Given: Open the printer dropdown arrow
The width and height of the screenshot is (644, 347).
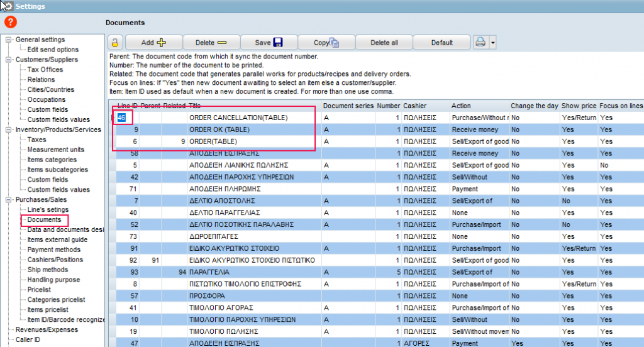Looking at the screenshot, I should 492,43.
